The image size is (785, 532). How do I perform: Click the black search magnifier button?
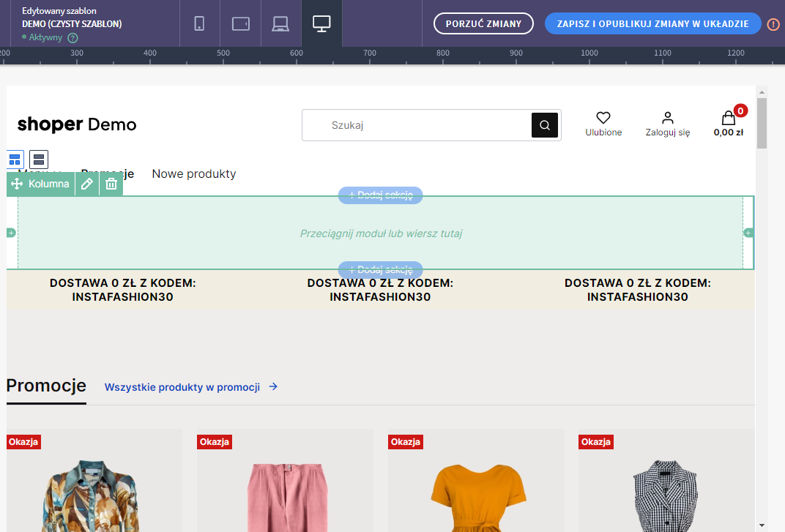pos(545,125)
